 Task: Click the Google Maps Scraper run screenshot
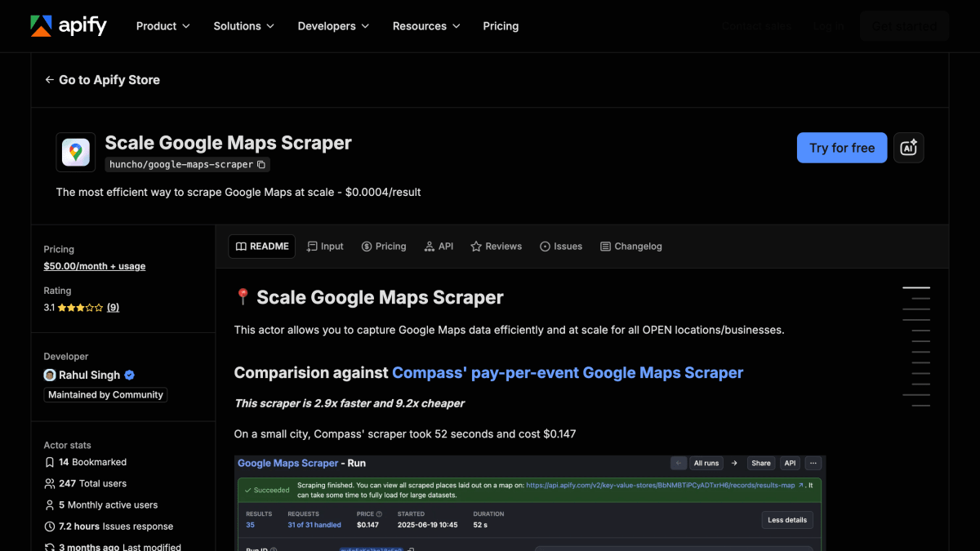(x=530, y=503)
